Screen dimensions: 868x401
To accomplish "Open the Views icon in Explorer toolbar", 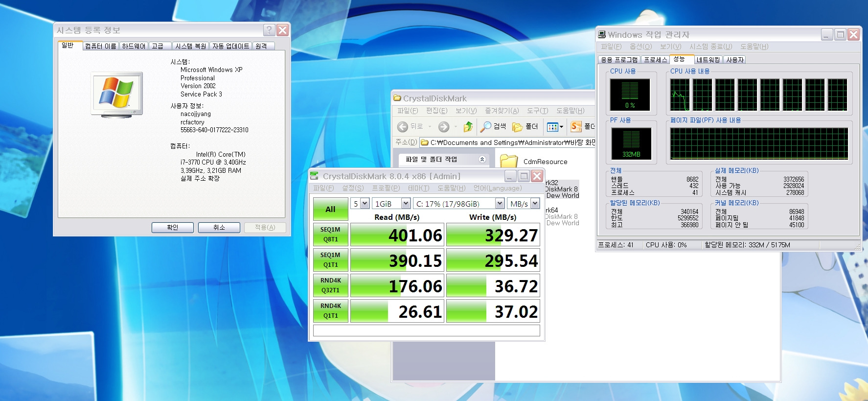I will tap(552, 127).
